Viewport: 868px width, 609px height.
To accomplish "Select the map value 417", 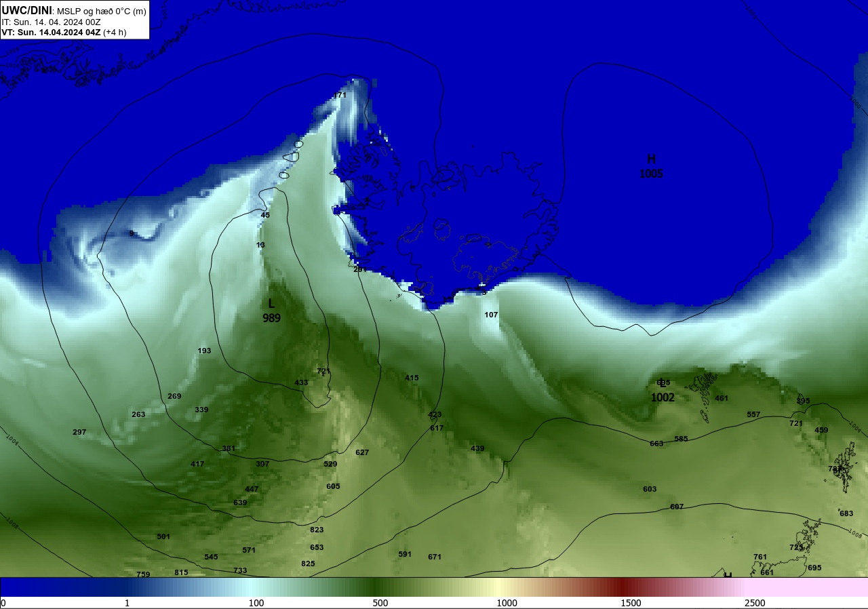I will [x=197, y=464].
